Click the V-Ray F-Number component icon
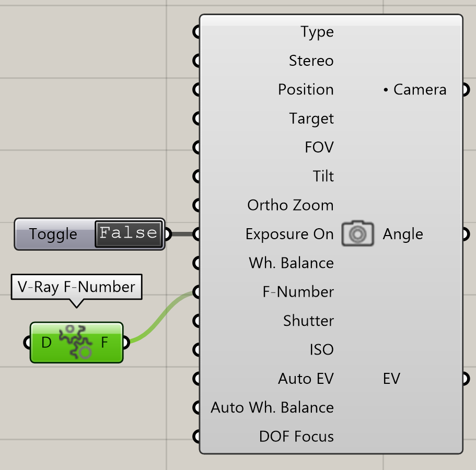 coord(76,342)
